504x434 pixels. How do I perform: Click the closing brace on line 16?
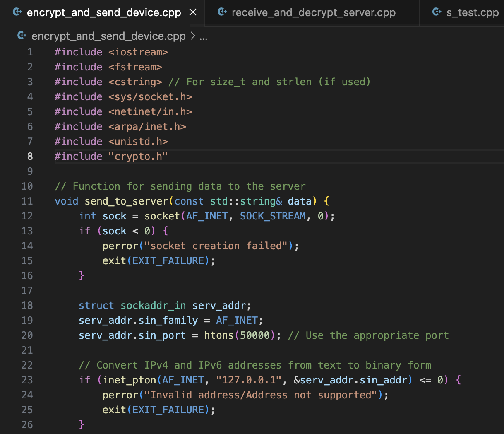click(82, 276)
